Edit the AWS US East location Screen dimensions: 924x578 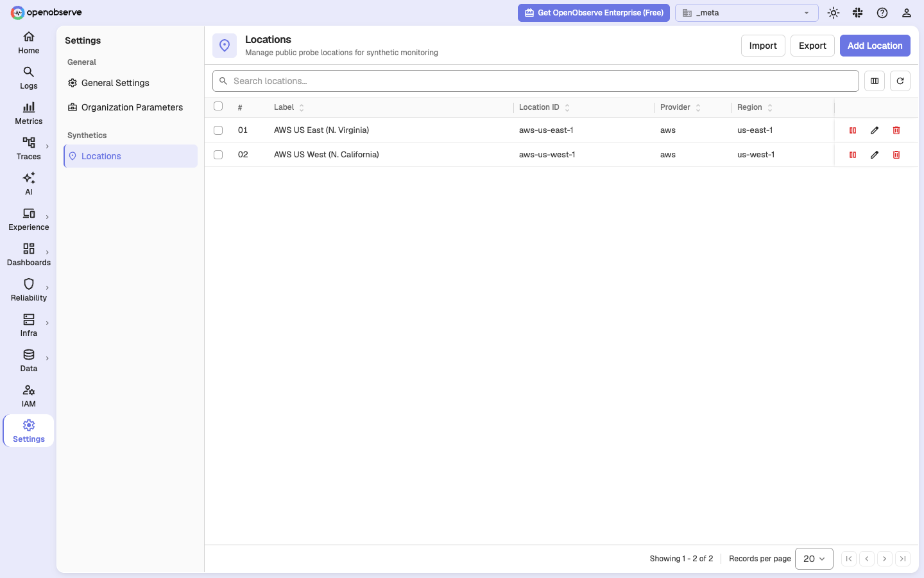875,130
